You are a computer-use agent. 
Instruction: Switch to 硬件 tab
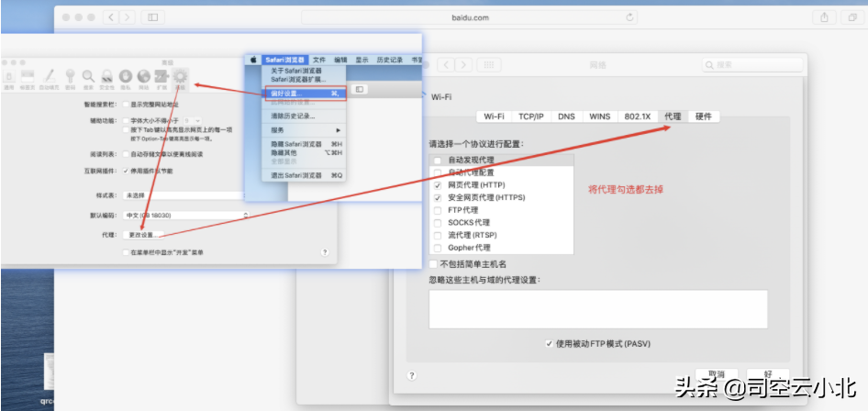[704, 117]
